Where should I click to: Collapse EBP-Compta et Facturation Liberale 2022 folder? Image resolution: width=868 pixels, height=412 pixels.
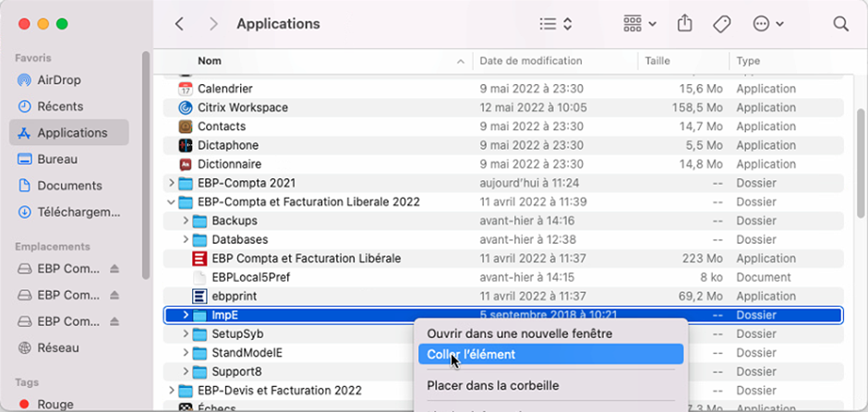(x=171, y=202)
